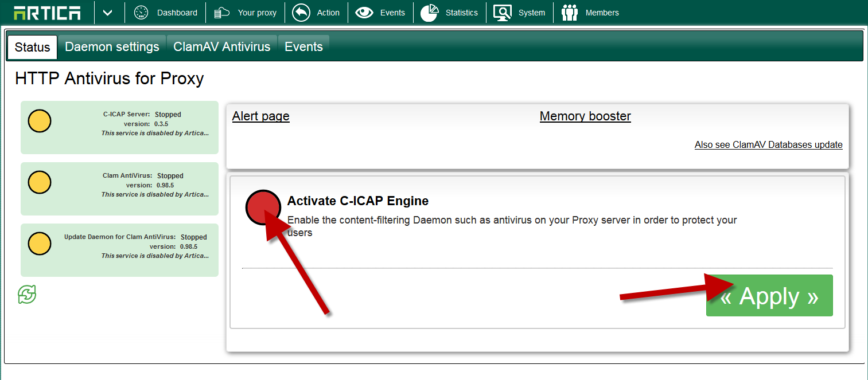Open the Events tab below the toolbar

pyautogui.click(x=304, y=47)
